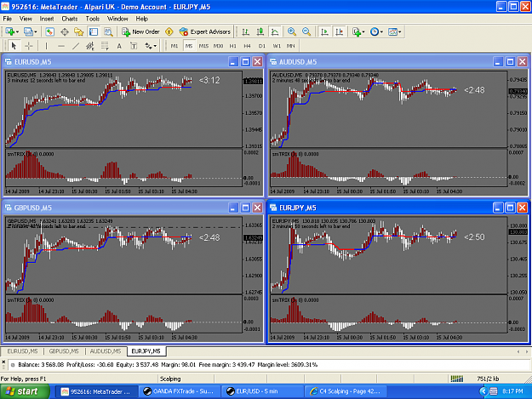This screenshot has width=532, height=399.
Task: Expand the Profiles dropdown arrow
Action: tap(36, 32)
